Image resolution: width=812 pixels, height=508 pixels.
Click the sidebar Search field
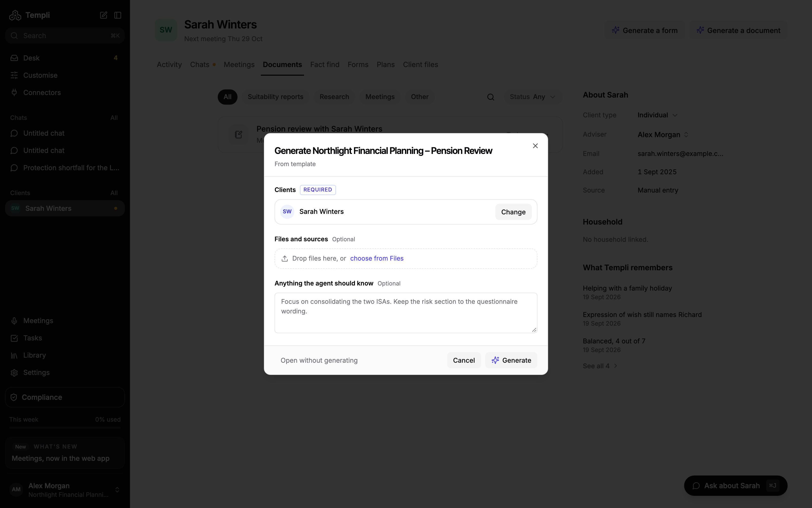[65, 36]
